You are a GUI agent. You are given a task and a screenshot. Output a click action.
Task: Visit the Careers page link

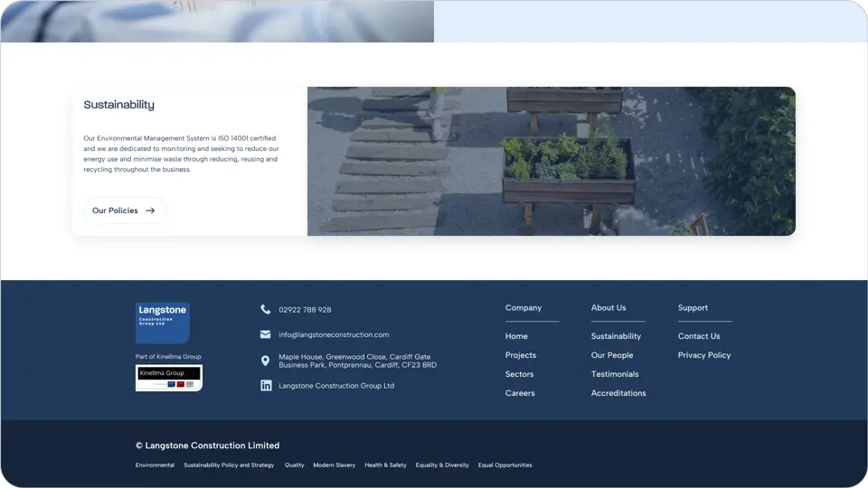point(520,393)
